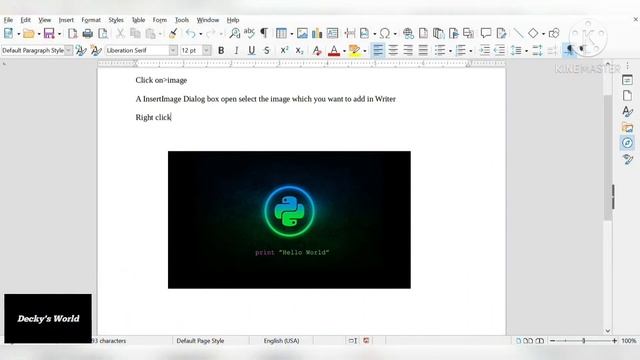
Task: Click English (USA) language in status bar
Action: pyautogui.click(x=281, y=340)
